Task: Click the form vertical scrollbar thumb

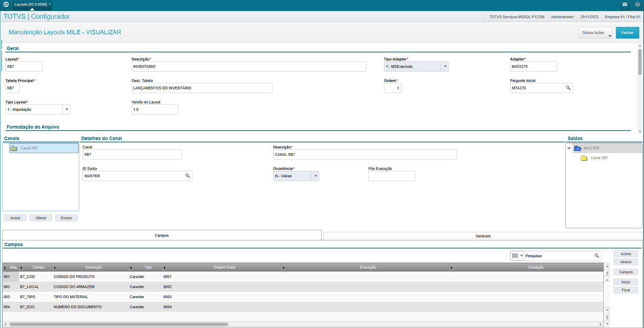Action: [640, 62]
